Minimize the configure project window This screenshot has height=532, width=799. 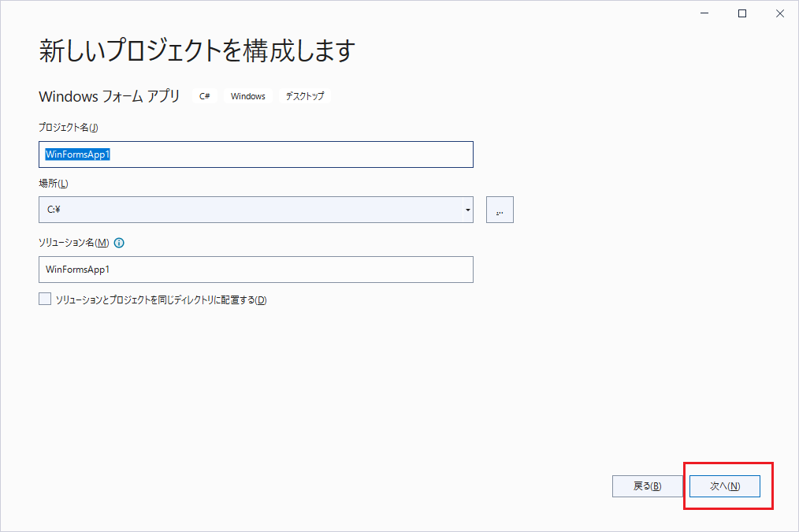[x=704, y=13]
